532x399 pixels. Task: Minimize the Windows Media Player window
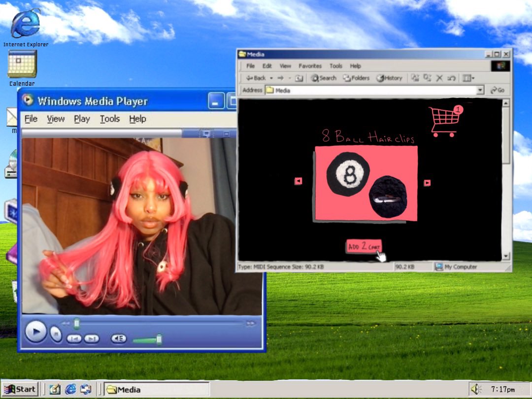tap(216, 101)
